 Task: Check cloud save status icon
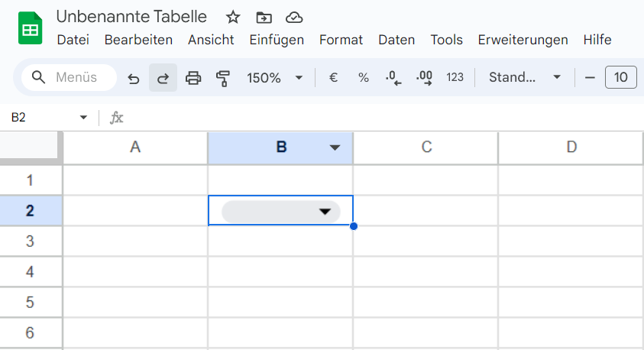click(294, 18)
